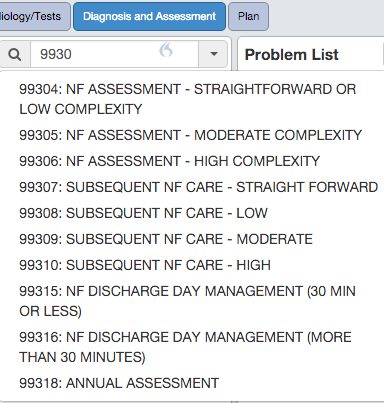Click the search field containing 9930
This screenshot has height=403, width=384.
(x=115, y=54)
